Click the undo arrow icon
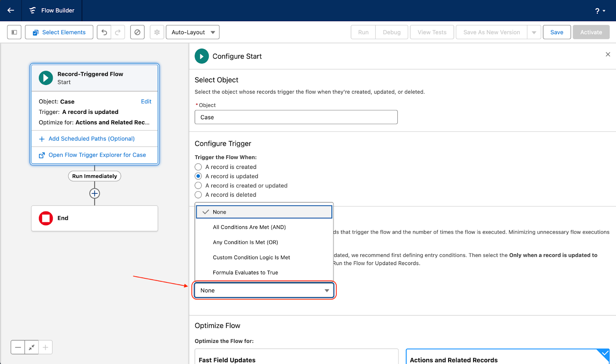616x364 pixels. click(104, 32)
